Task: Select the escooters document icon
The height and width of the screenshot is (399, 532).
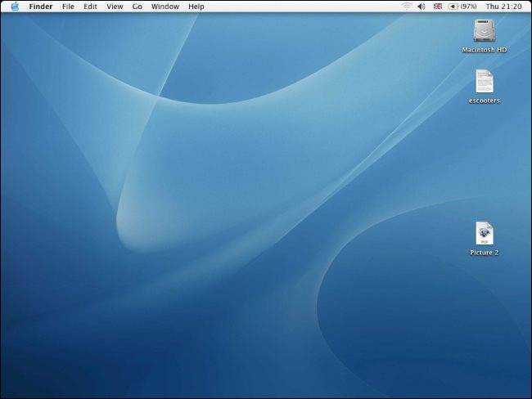Action: (x=485, y=82)
